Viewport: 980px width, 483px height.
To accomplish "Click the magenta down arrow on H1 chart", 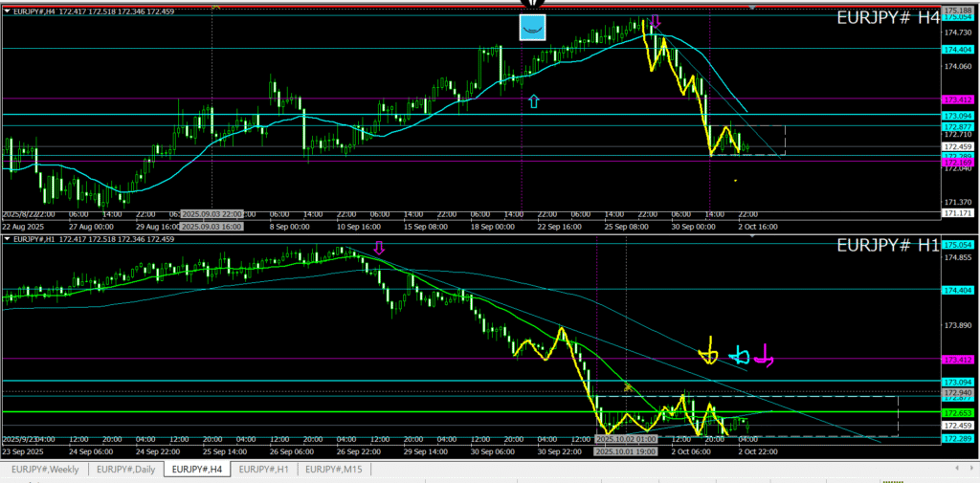I will coord(379,248).
